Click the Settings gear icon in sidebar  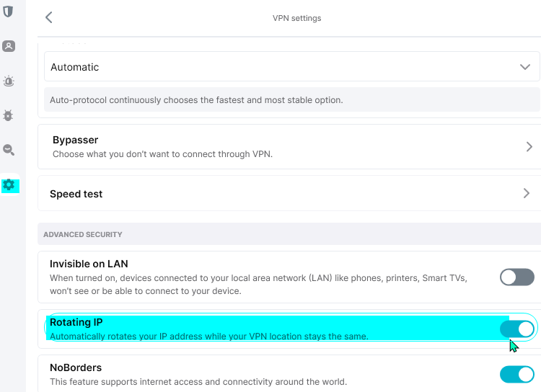point(9,185)
